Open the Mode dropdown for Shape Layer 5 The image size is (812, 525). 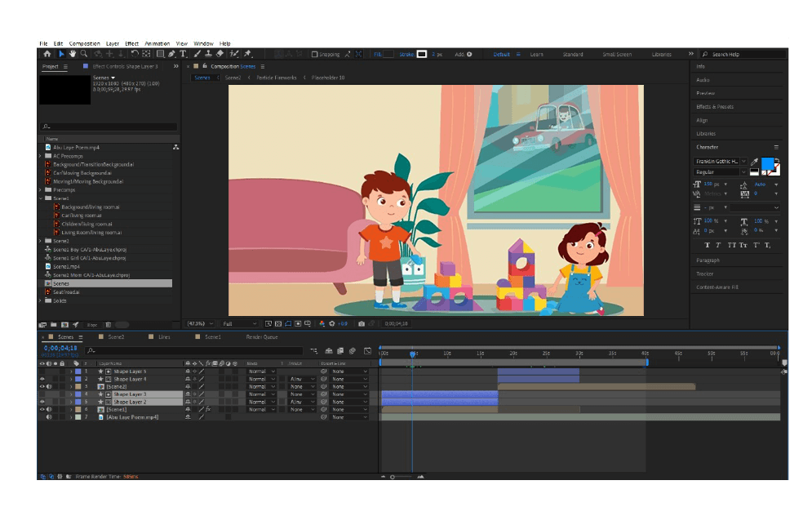coord(260,372)
